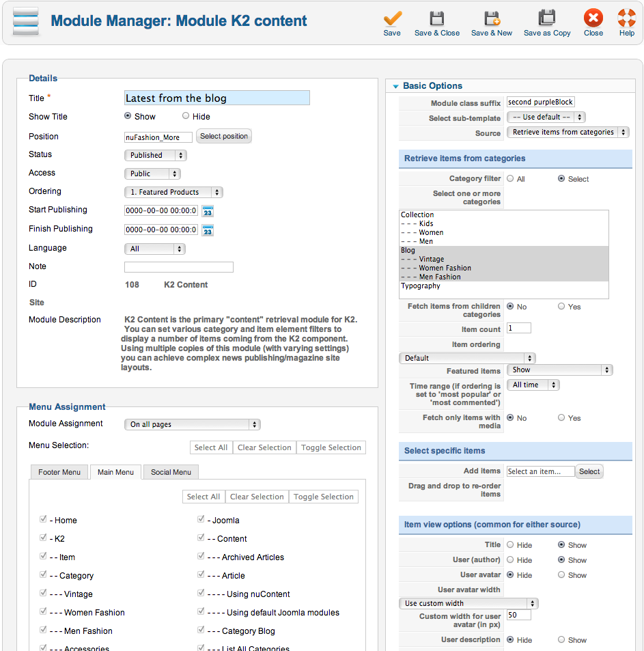This screenshot has width=644, height=651.
Task: Click Main Menu tab's 'Clear Selection' button
Action: [x=257, y=497]
